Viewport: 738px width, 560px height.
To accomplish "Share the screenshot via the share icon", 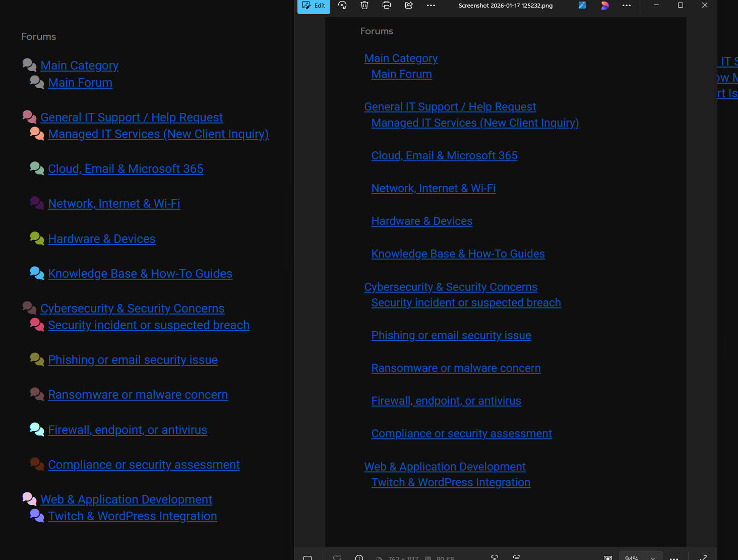I will [x=409, y=6].
